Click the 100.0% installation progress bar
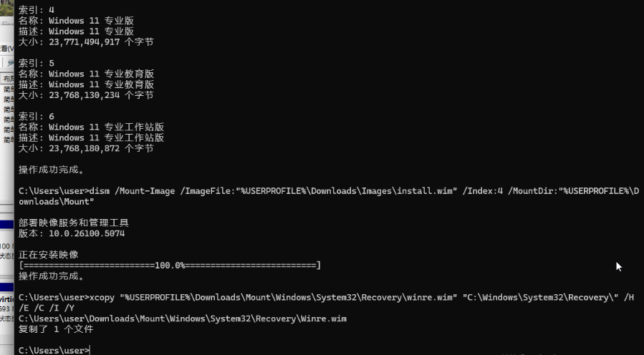Screen dimensions: 644x355 tap(169, 266)
